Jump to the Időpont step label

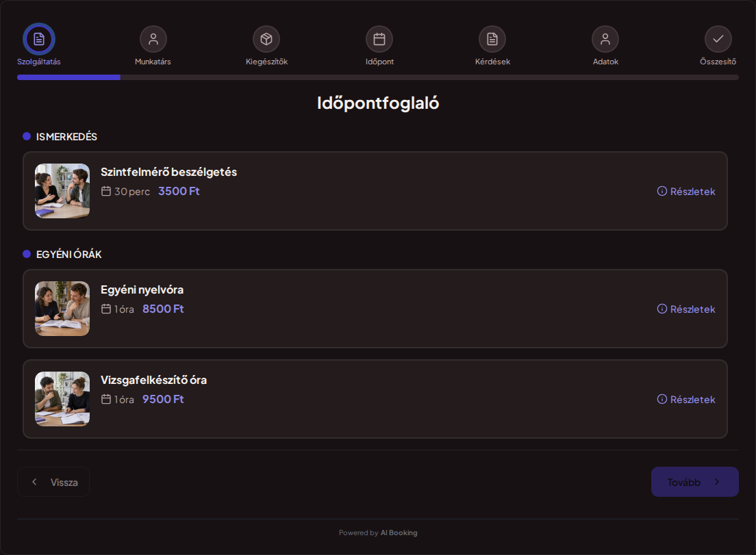tap(379, 62)
